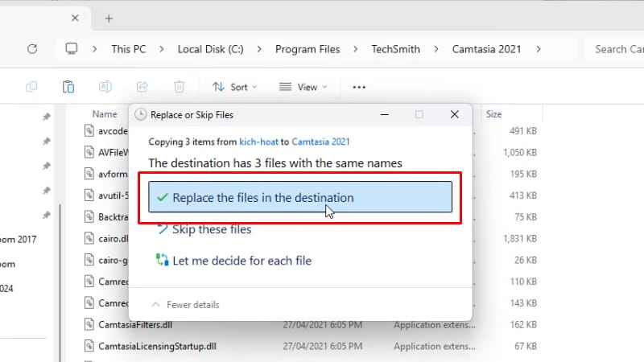The image size is (644, 362).
Task: Open the View dropdown
Action: [x=303, y=87]
